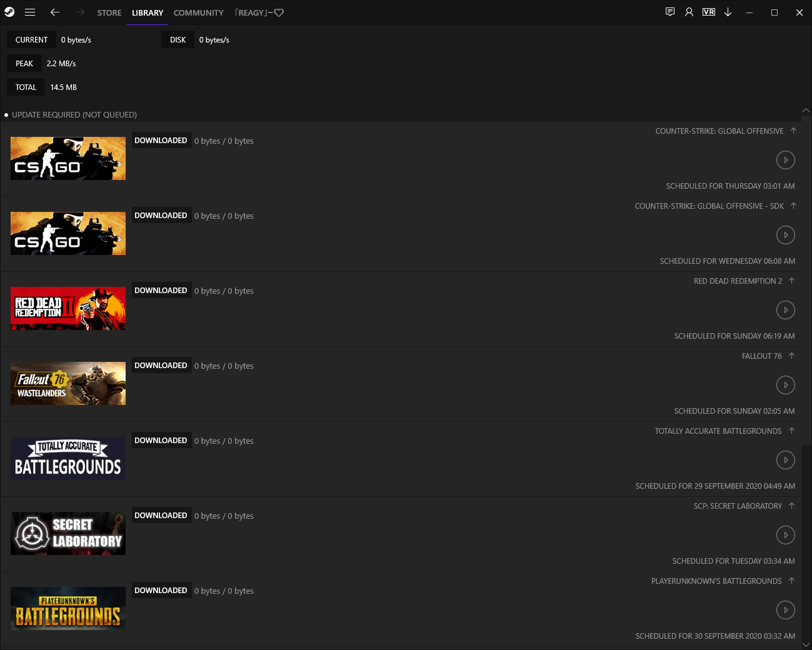Open the first CS:GO game thumbnail
The height and width of the screenshot is (650, 812).
point(68,159)
